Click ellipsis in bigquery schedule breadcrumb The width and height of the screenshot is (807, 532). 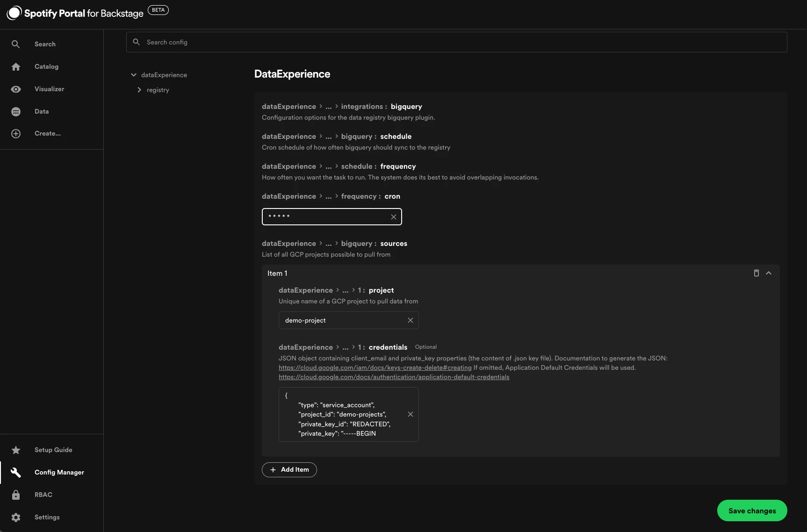coord(329,137)
